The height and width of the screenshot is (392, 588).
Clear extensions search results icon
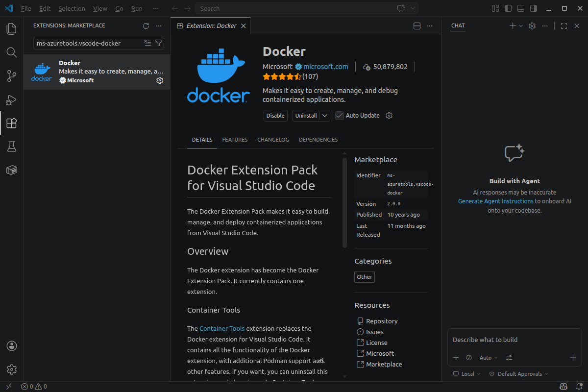pos(147,43)
